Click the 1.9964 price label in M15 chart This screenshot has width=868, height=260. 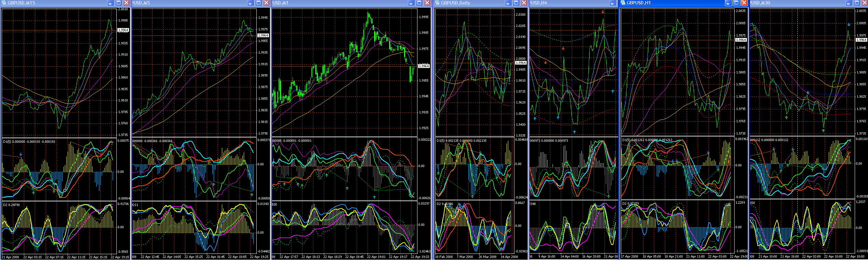click(123, 30)
